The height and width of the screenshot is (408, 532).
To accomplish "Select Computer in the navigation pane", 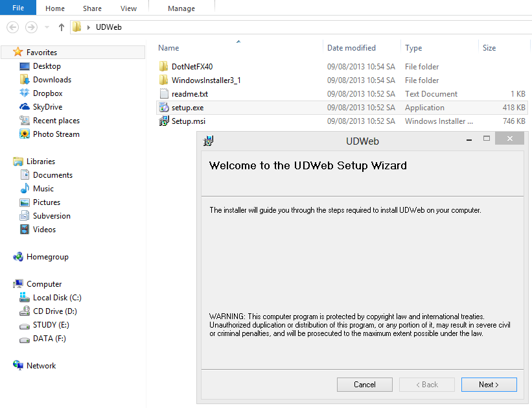I will 44,284.
